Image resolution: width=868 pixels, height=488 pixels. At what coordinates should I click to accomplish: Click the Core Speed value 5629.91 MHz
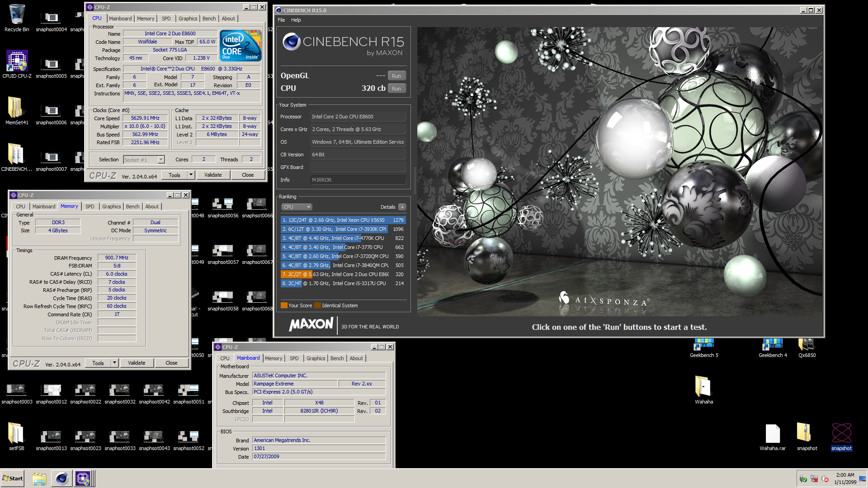[x=145, y=118]
